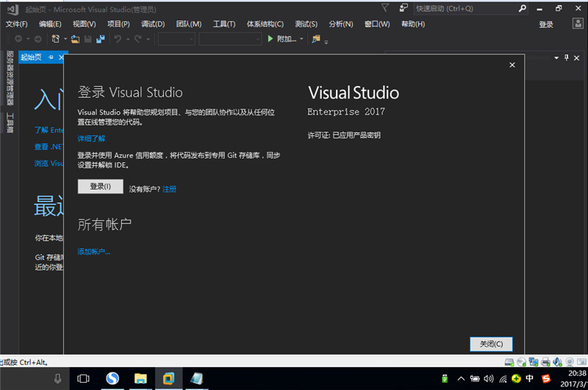588x390 pixels.
Task: Click 登录 text at top right
Action: point(546,24)
